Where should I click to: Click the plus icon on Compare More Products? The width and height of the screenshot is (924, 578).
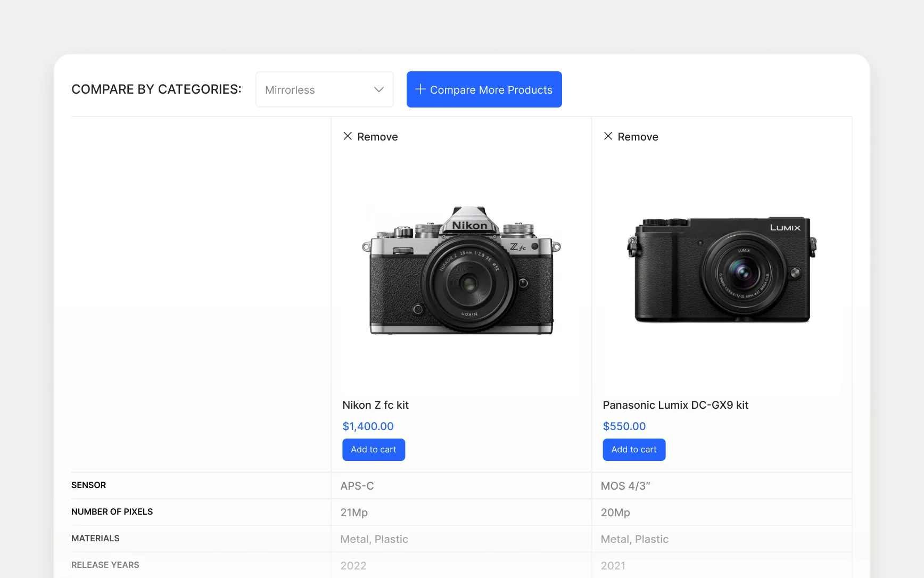[420, 89]
